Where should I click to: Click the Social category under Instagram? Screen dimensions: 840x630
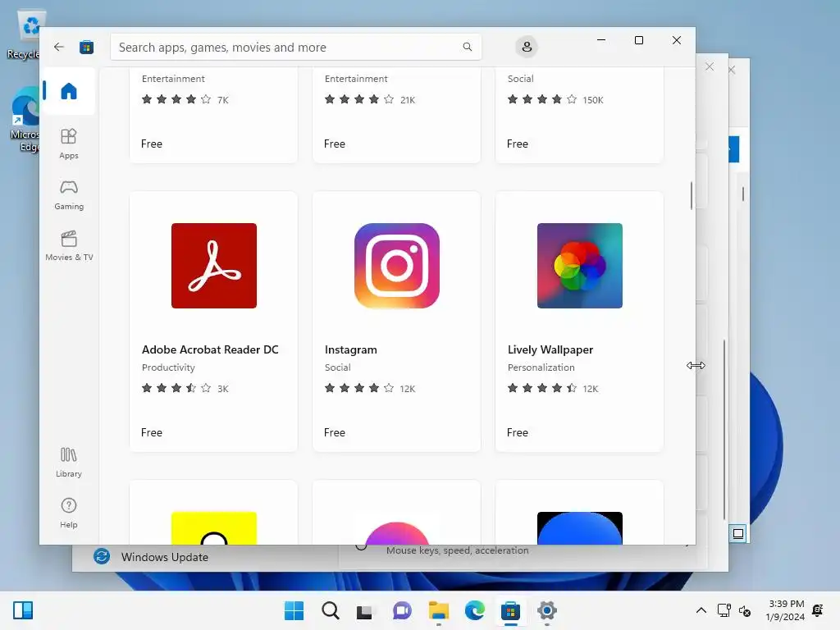[x=337, y=367]
